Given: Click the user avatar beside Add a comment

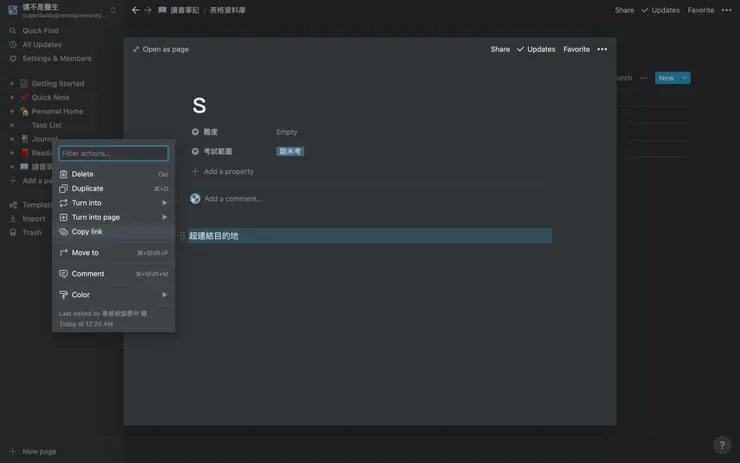Looking at the screenshot, I should pos(195,199).
